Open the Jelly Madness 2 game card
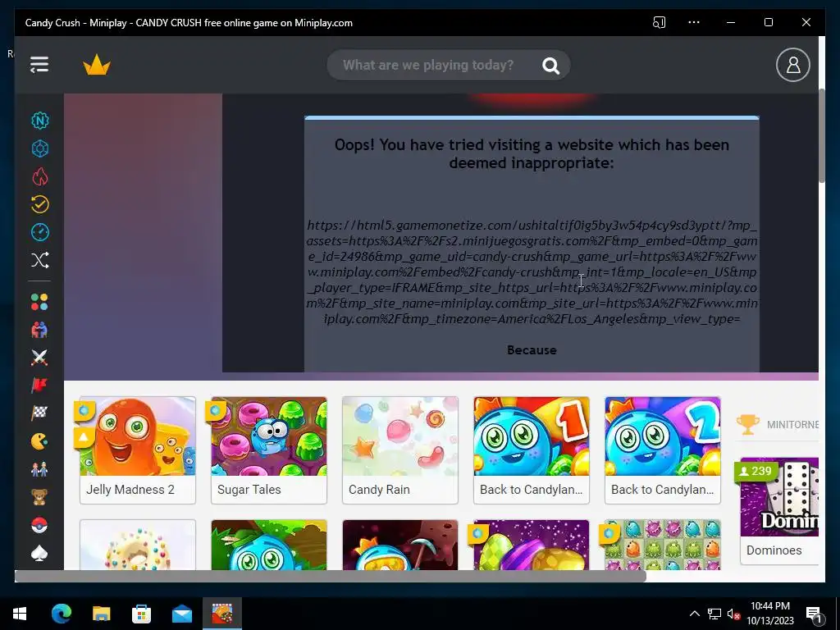This screenshot has width=840, height=630. click(138, 450)
